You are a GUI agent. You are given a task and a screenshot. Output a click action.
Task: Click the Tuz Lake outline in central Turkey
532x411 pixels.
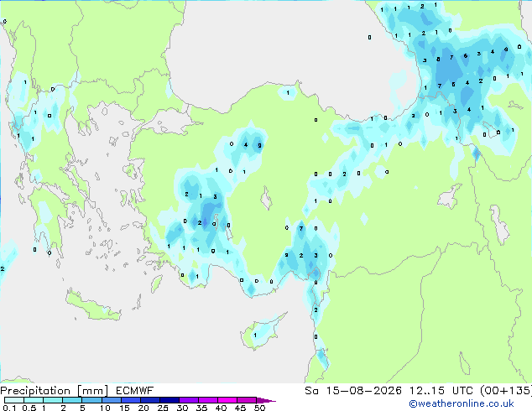coord(266,199)
